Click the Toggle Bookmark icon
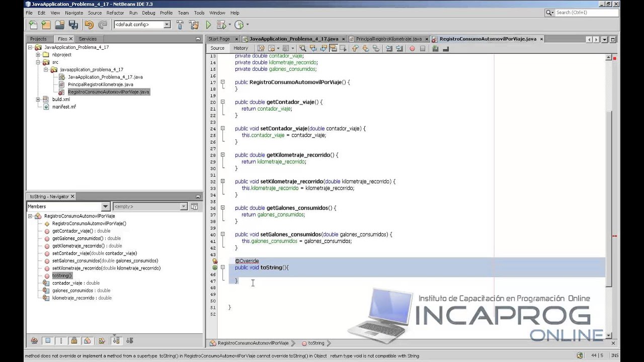The image size is (644, 362). (x=376, y=48)
